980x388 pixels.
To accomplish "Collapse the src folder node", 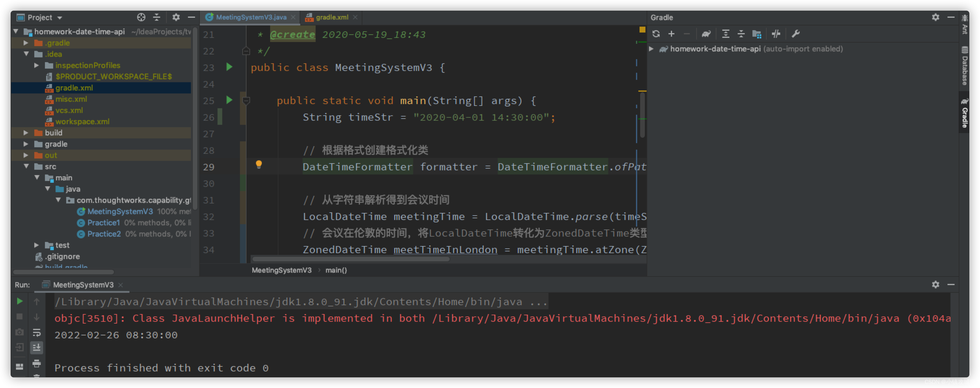I will click(26, 166).
